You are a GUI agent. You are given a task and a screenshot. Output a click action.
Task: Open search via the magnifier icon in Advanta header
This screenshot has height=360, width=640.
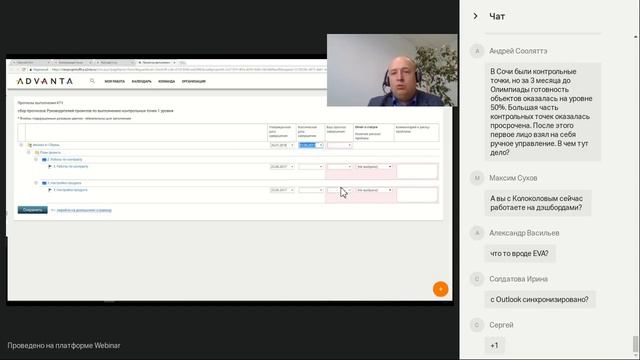92,81
